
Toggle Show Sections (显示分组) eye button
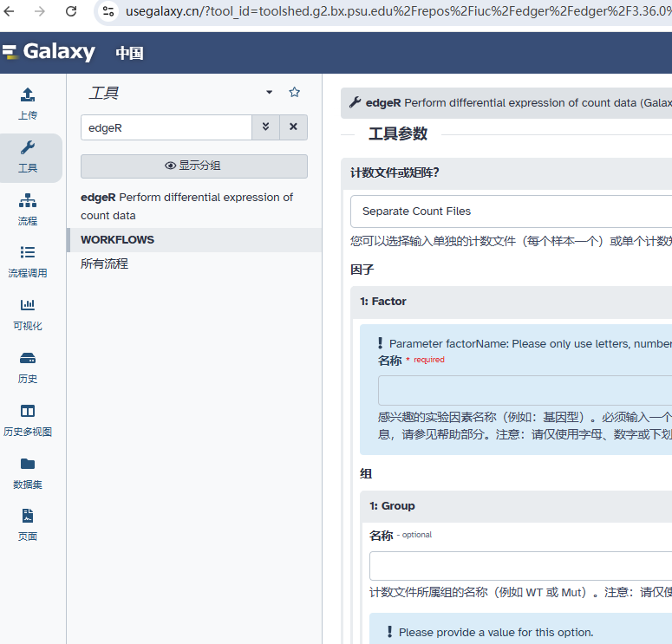click(x=193, y=166)
